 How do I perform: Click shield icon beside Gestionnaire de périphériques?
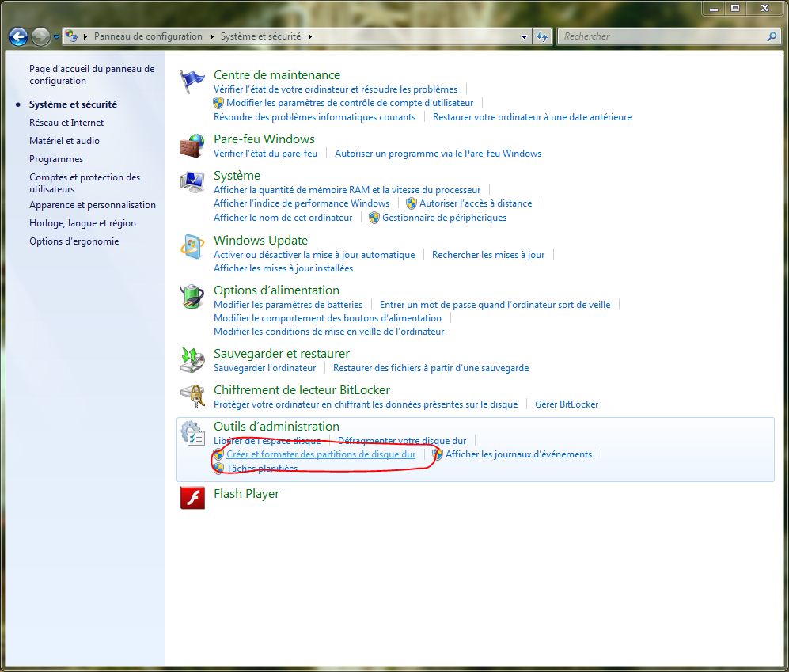coord(374,218)
